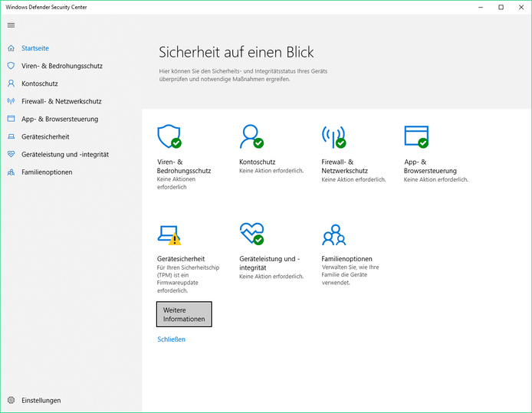Click the Viren- & Bedrohungsschutz shield tile icon
This screenshot has height=413, width=532.
coord(169,136)
